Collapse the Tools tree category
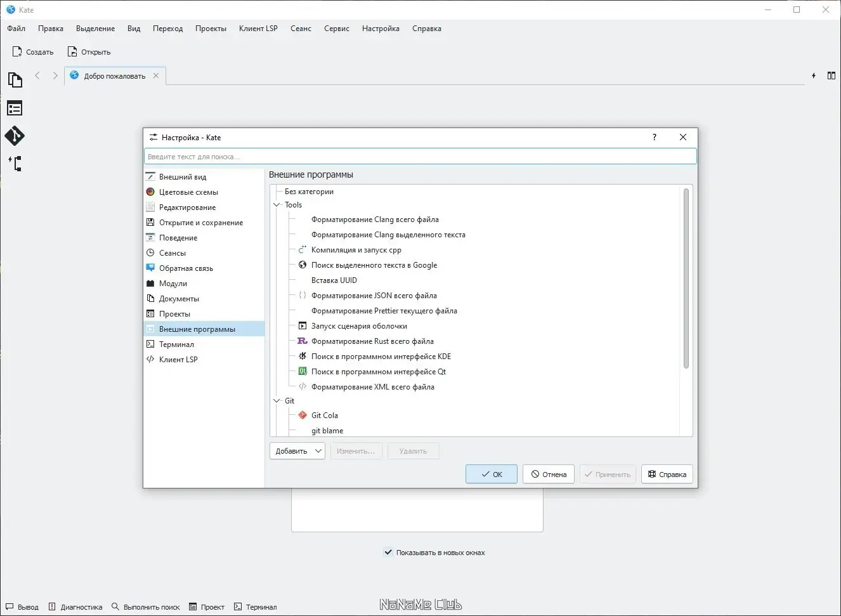Image resolution: width=841 pixels, height=616 pixels. [x=277, y=205]
